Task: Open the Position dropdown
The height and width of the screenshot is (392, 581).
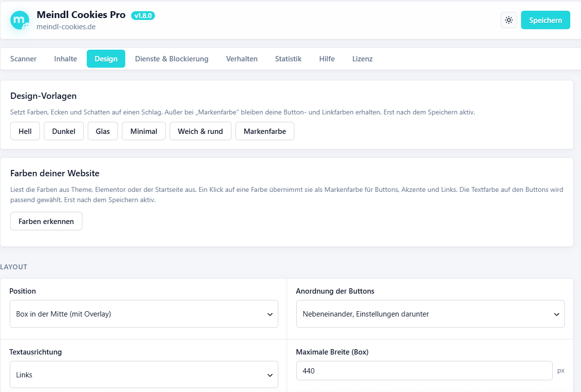Action: click(x=144, y=314)
